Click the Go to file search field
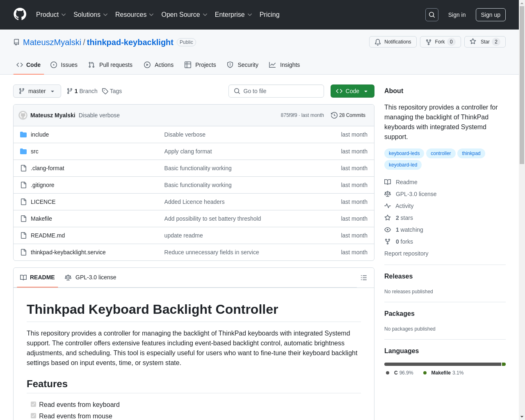This screenshot has width=525, height=420. pos(276,91)
